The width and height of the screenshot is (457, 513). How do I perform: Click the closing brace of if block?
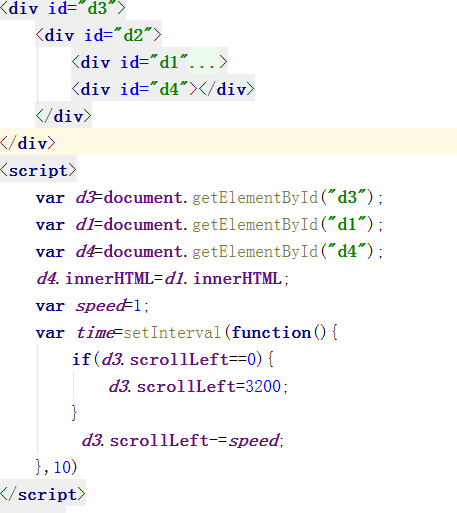click(x=74, y=413)
